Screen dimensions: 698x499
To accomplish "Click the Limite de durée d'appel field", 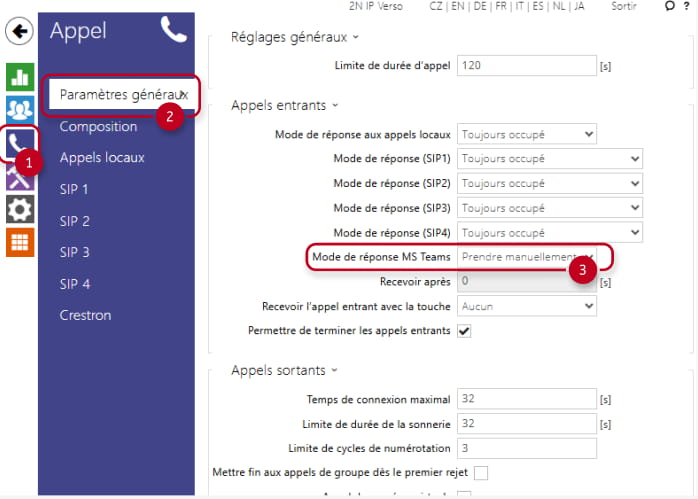I will pyautogui.click(x=527, y=65).
